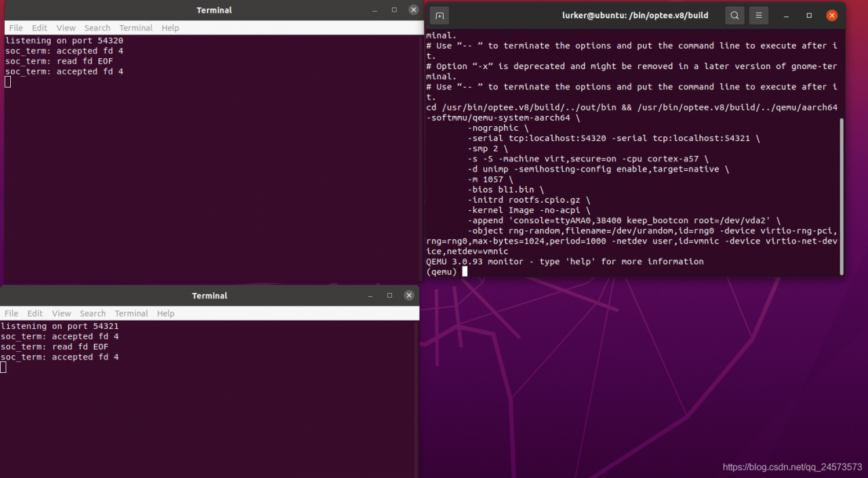Click the port 54321 Terminal title bar text
This screenshot has width=868, height=478.
pos(210,296)
